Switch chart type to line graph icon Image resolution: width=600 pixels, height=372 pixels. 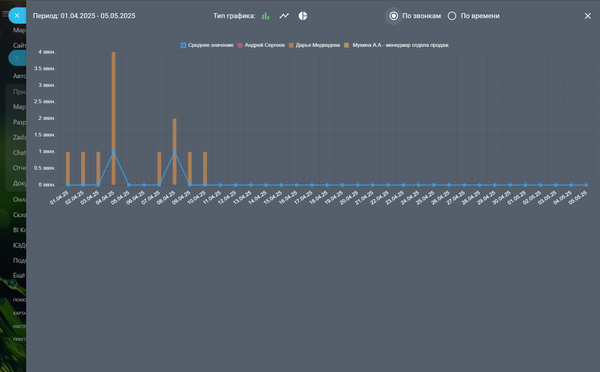284,16
